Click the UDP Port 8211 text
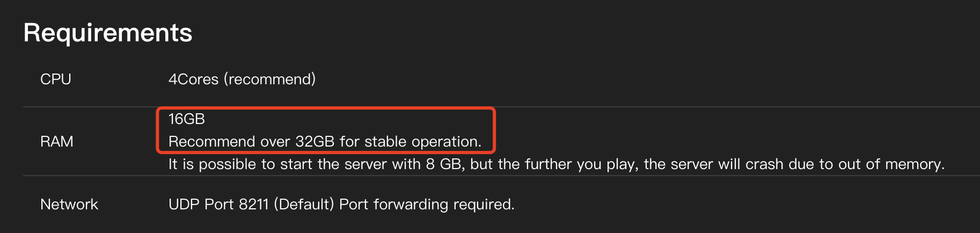This screenshot has height=233, width=980. click(x=218, y=205)
